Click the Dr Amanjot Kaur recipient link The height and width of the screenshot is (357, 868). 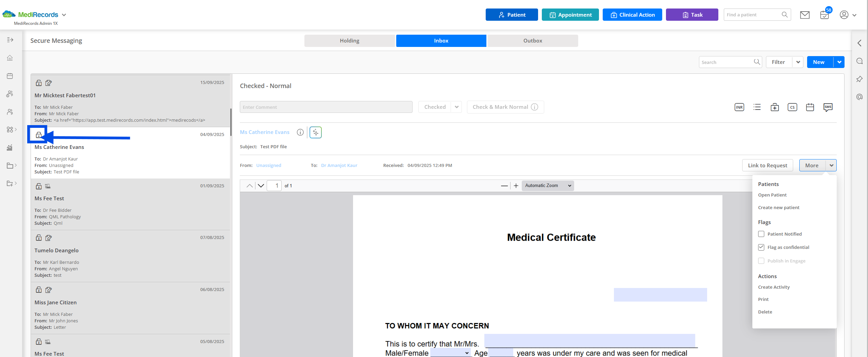339,166
